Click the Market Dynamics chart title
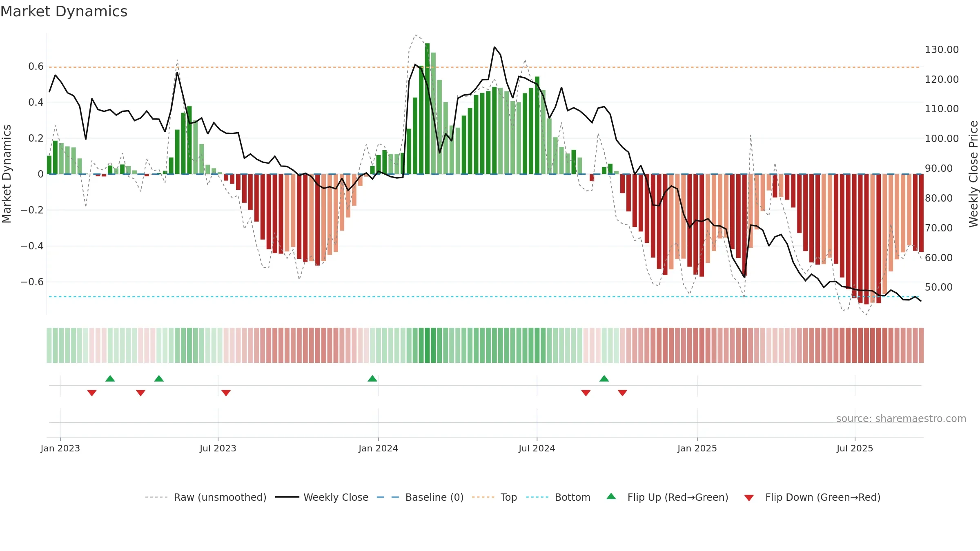 coord(64,11)
